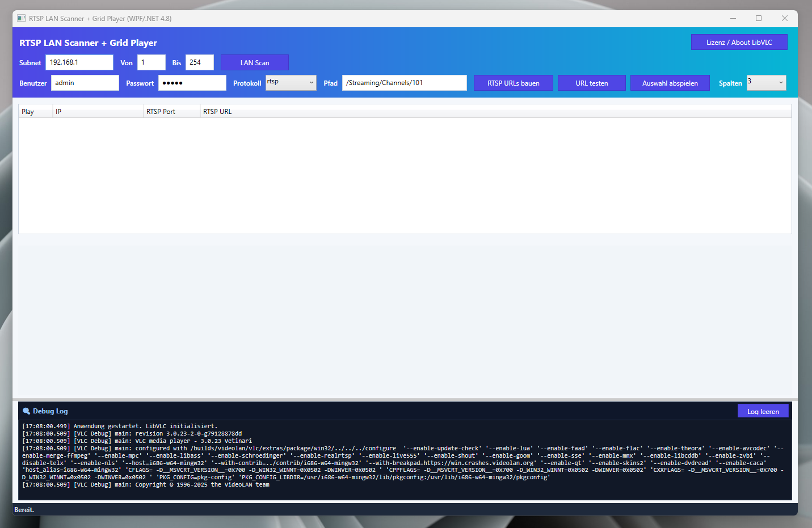Click the masked Passwort field

pyautogui.click(x=192, y=82)
